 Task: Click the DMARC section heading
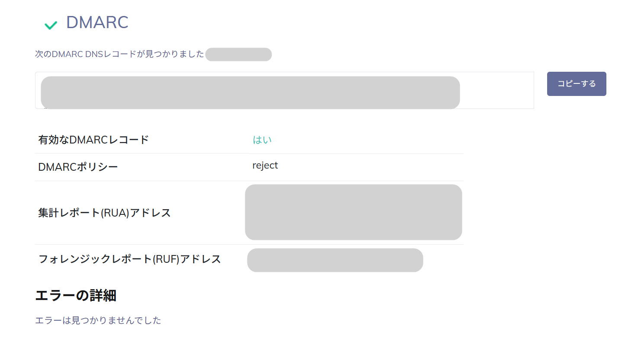pos(97,22)
